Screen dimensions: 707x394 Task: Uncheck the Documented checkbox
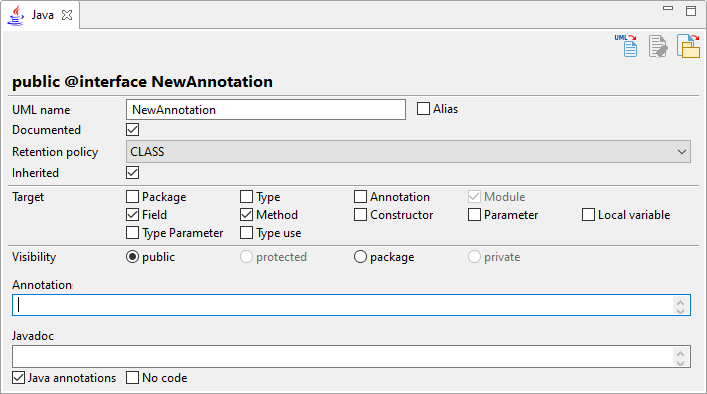tap(133, 130)
